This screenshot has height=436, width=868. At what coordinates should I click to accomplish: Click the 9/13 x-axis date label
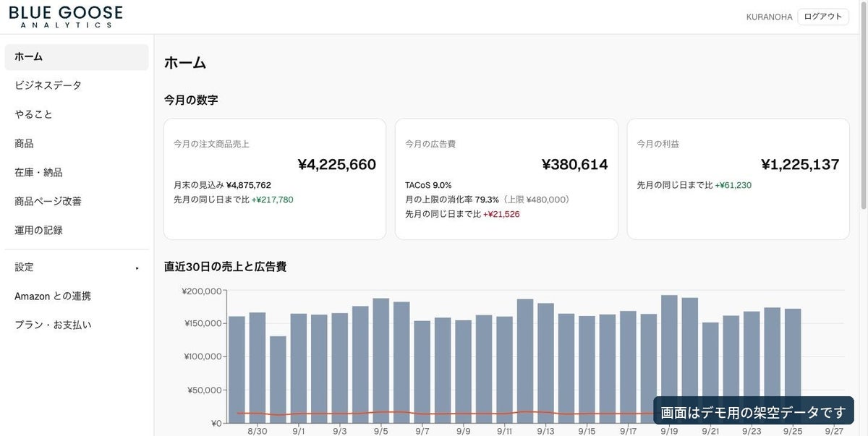pyautogui.click(x=546, y=431)
